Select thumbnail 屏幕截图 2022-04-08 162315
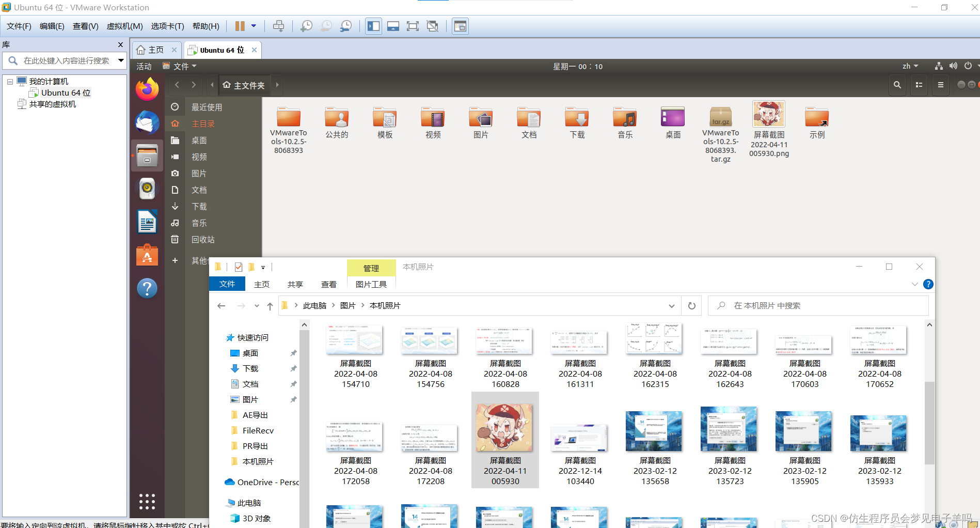Screen dimensions: 980x528 click(x=655, y=356)
